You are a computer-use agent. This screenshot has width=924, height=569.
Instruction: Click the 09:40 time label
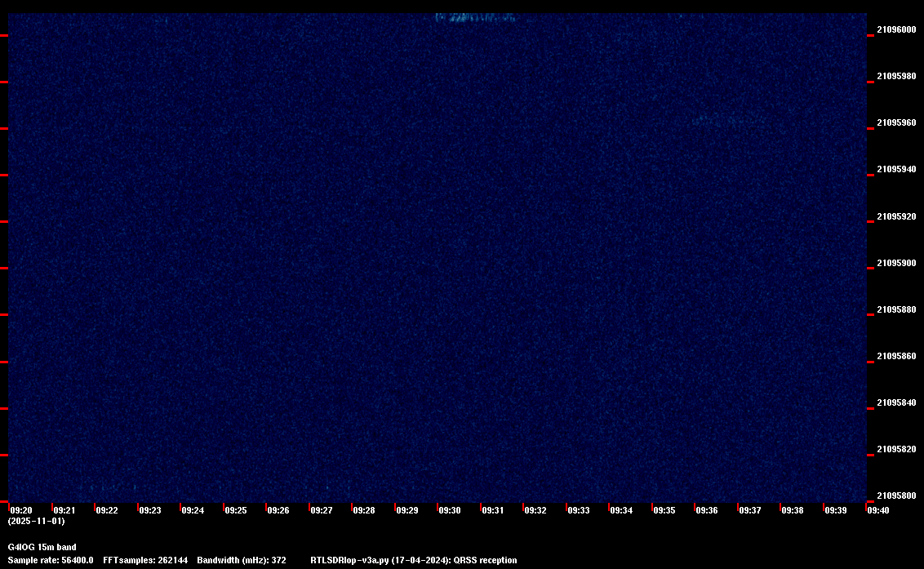pos(878,510)
